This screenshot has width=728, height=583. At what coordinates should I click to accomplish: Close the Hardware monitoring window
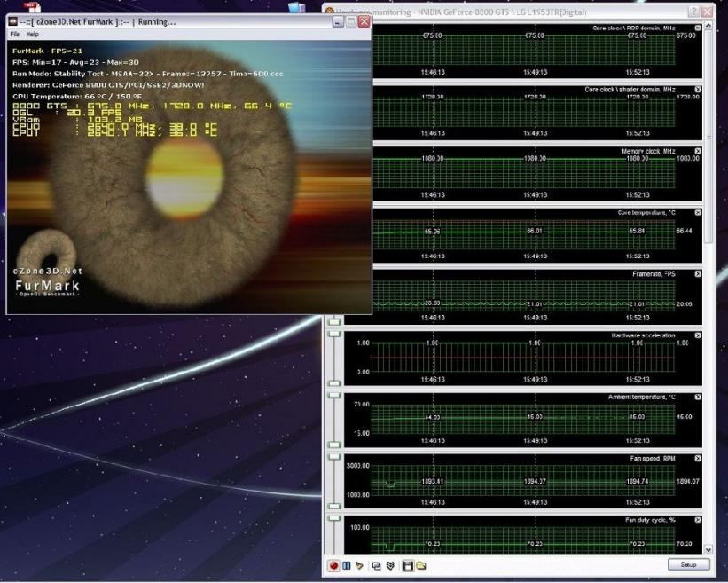pyautogui.click(x=707, y=12)
